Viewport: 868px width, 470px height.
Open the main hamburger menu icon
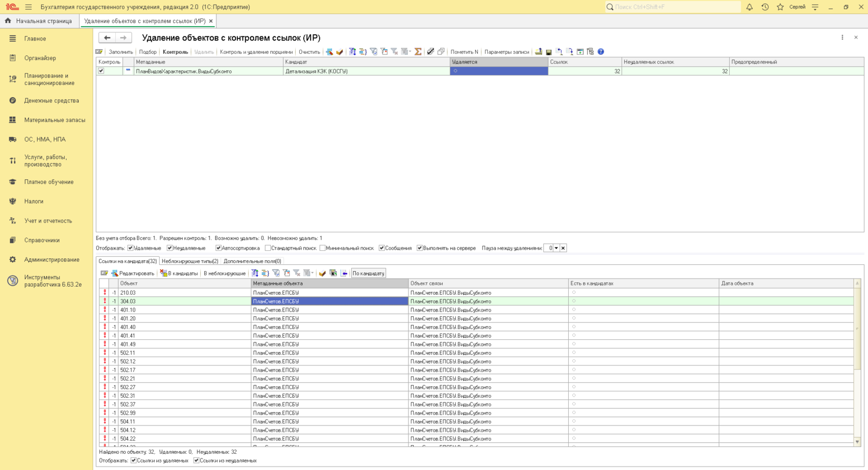28,7
